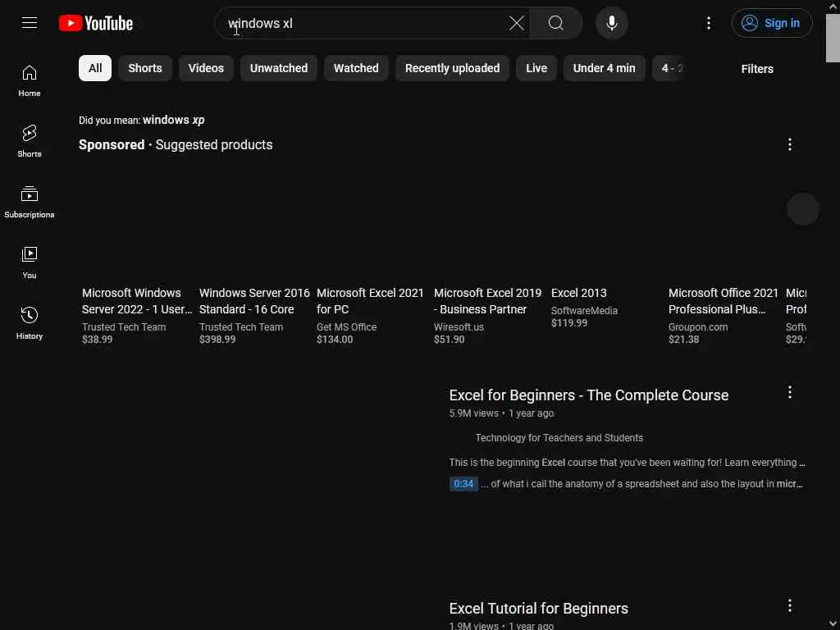
Task: Select the Watched filter chip
Action: 356,68
